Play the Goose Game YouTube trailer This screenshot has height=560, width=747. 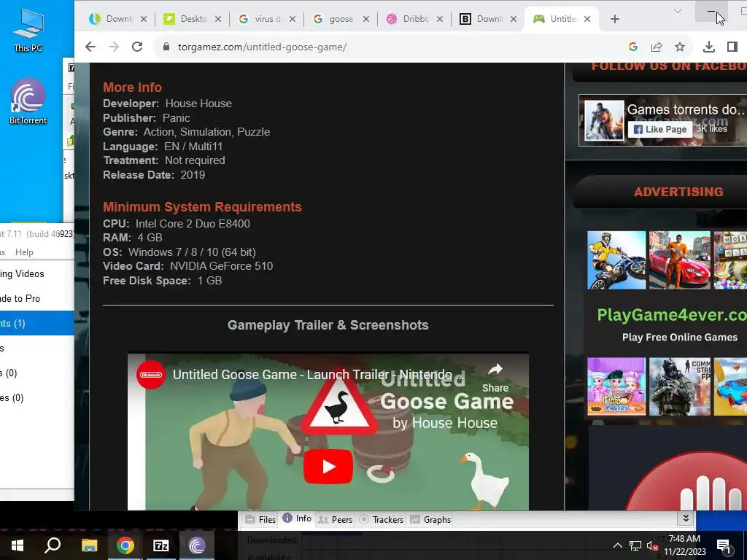pos(328,467)
